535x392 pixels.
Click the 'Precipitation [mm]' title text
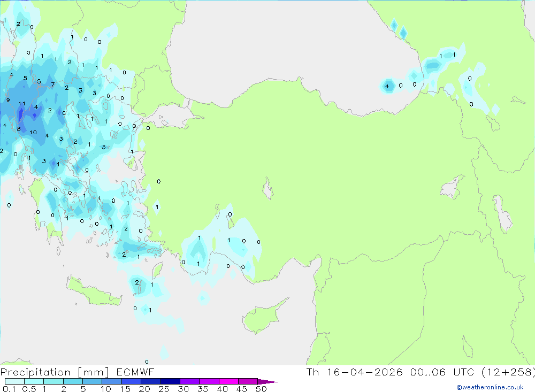(55, 372)
